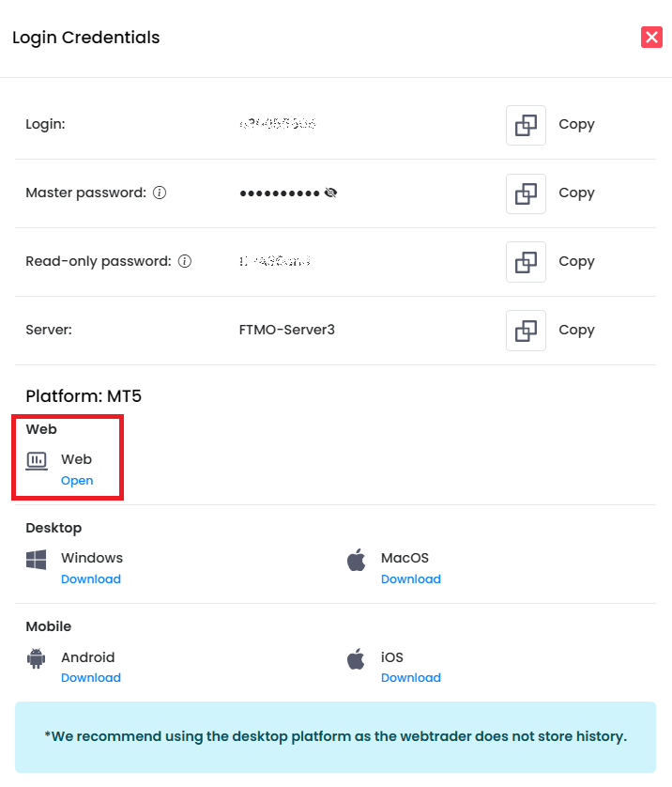Click the copy icon for Server
The height and width of the screenshot is (787, 672).
(526, 331)
